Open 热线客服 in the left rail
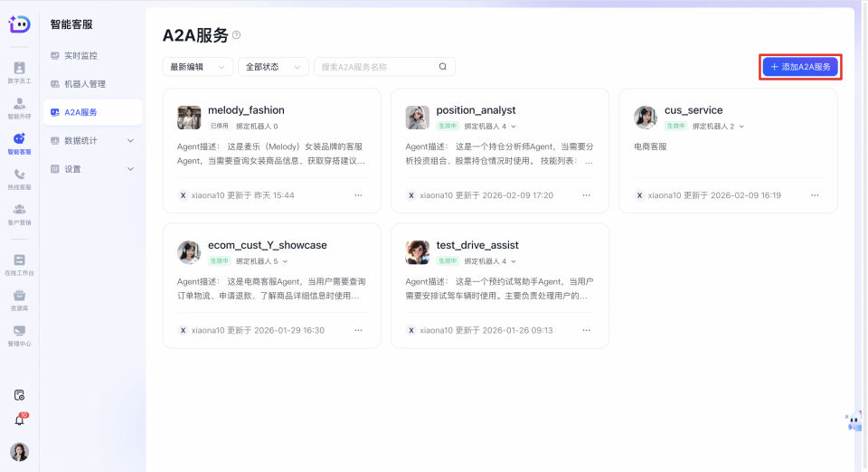This screenshot has height=472, width=868. [x=19, y=178]
